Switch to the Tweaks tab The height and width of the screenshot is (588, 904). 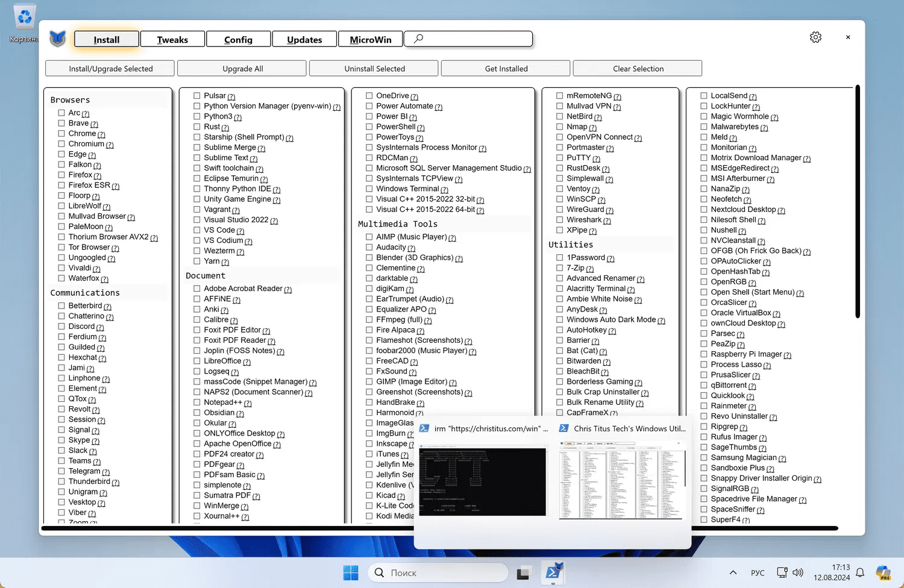[172, 39]
